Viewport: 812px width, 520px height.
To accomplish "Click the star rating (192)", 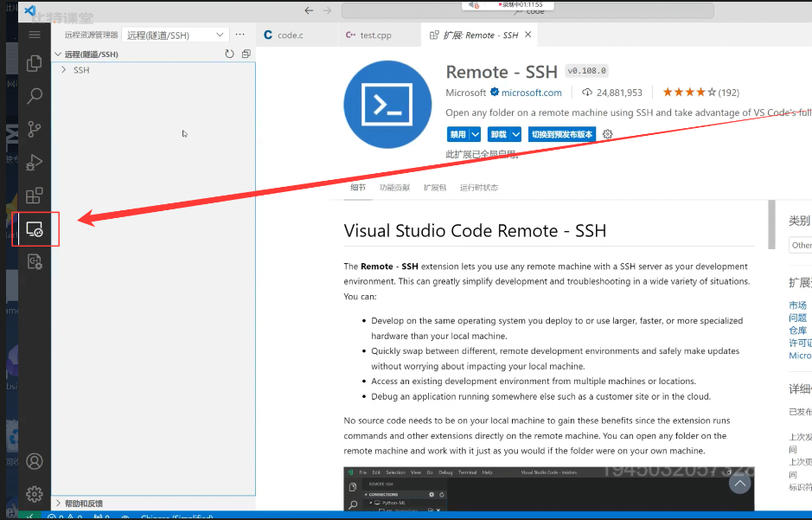I will click(700, 93).
